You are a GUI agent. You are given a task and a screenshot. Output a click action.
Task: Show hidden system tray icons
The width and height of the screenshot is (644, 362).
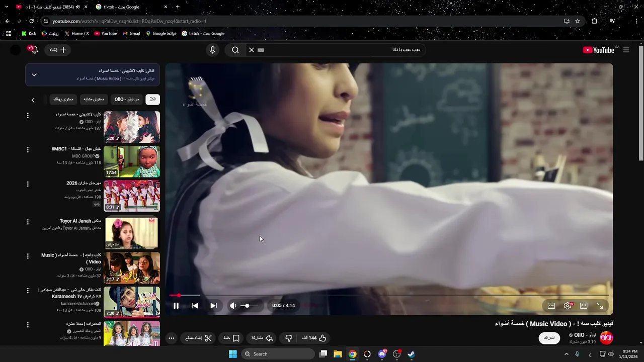coord(567,354)
